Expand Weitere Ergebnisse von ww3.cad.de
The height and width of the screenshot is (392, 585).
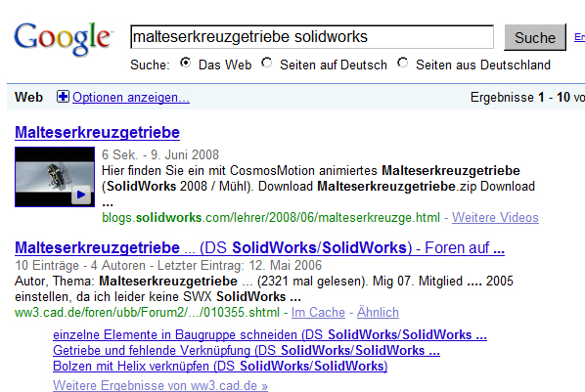click(x=160, y=385)
